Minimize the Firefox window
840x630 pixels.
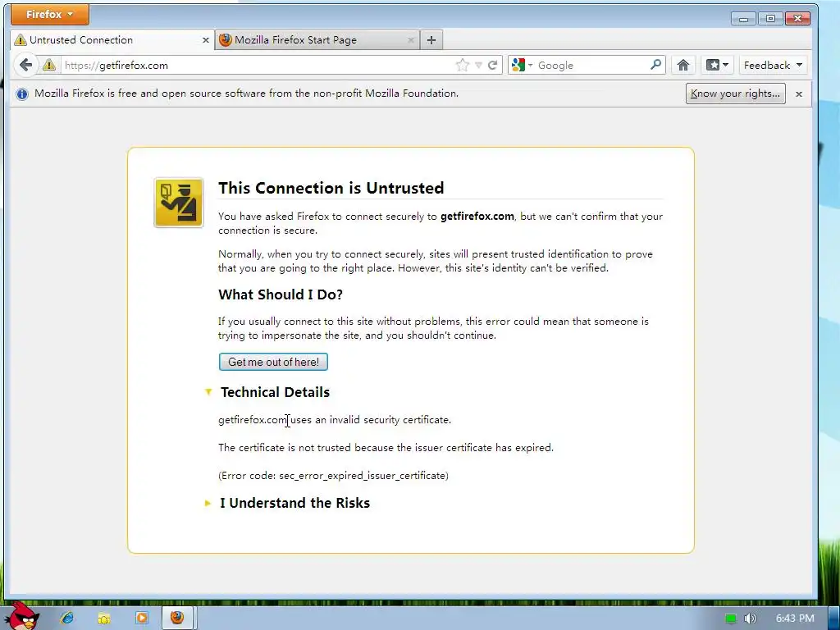(743, 19)
